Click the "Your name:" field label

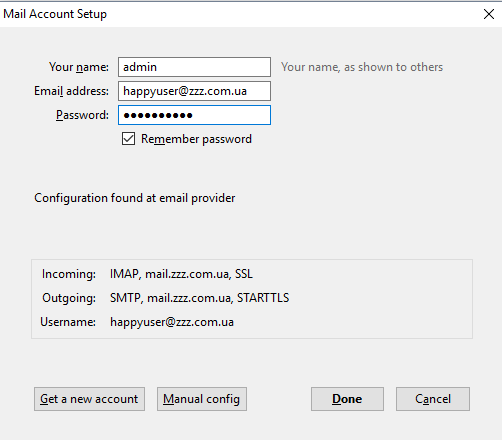tap(79, 67)
